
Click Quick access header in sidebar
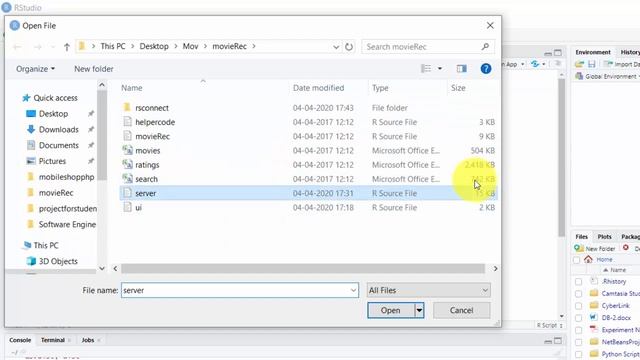tap(55, 98)
